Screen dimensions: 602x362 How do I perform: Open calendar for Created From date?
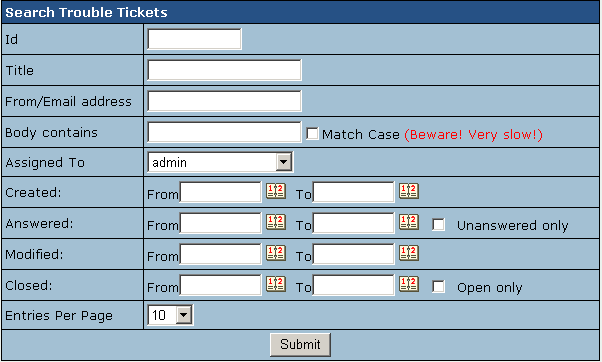point(276,191)
